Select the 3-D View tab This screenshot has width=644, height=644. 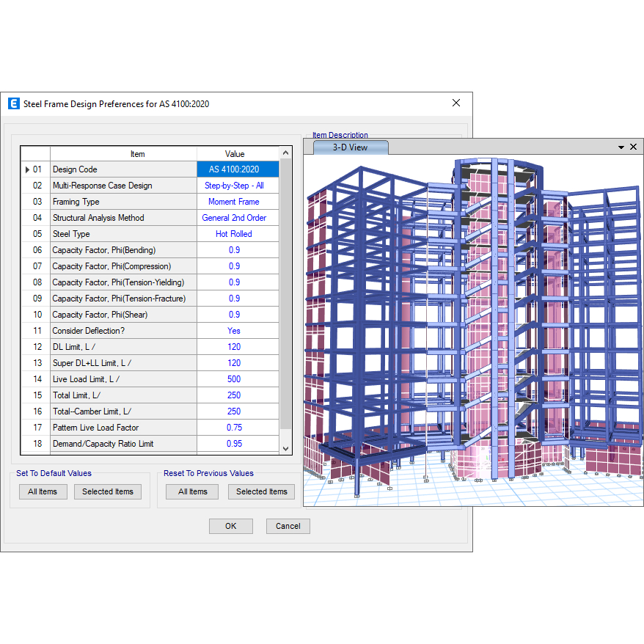tap(350, 147)
